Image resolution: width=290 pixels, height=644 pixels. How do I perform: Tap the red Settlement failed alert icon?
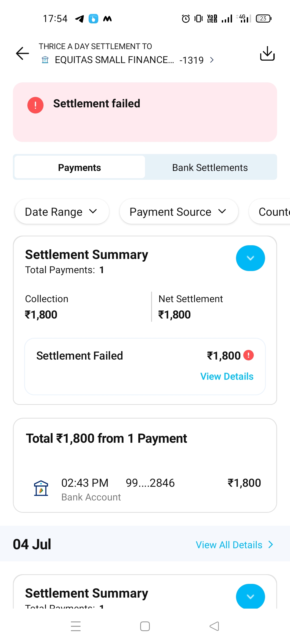pyautogui.click(x=35, y=105)
